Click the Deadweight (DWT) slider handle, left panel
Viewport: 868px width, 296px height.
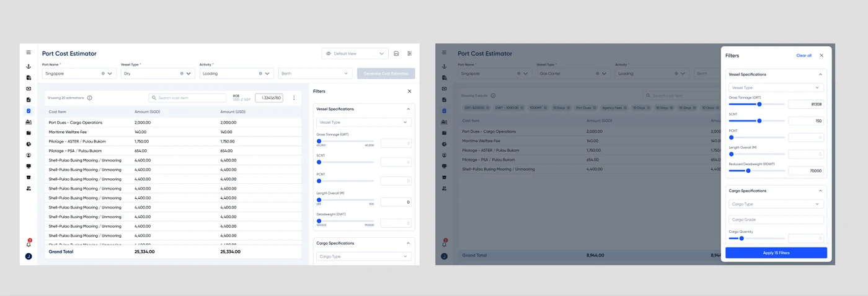click(319, 220)
